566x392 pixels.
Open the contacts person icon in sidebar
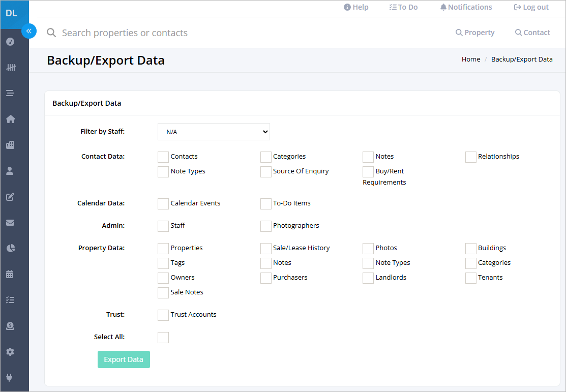point(10,171)
